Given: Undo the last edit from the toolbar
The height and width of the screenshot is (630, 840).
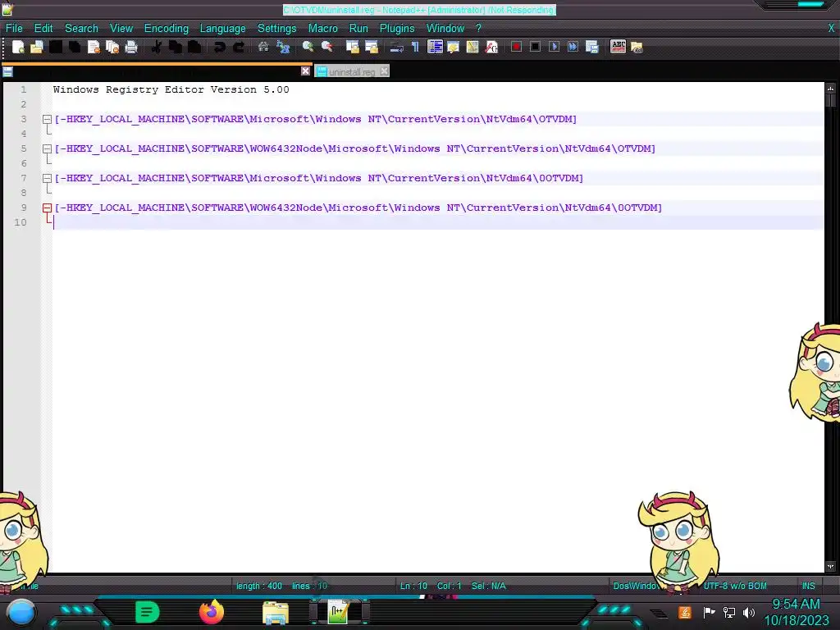Looking at the screenshot, I should [220, 47].
